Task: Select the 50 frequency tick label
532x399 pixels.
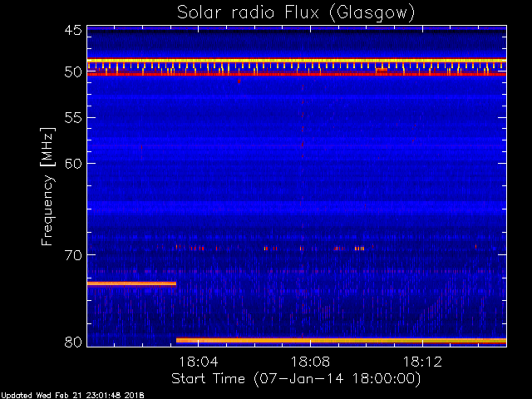Action: pyautogui.click(x=73, y=72)
